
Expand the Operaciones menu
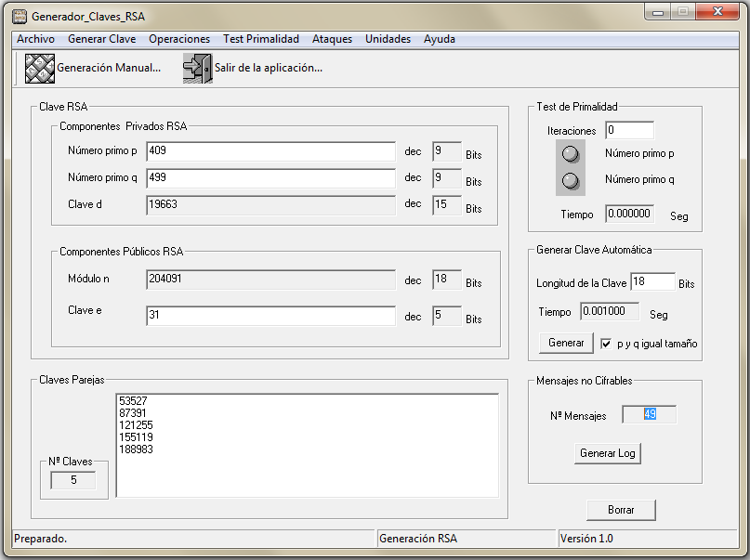[179, 39]
